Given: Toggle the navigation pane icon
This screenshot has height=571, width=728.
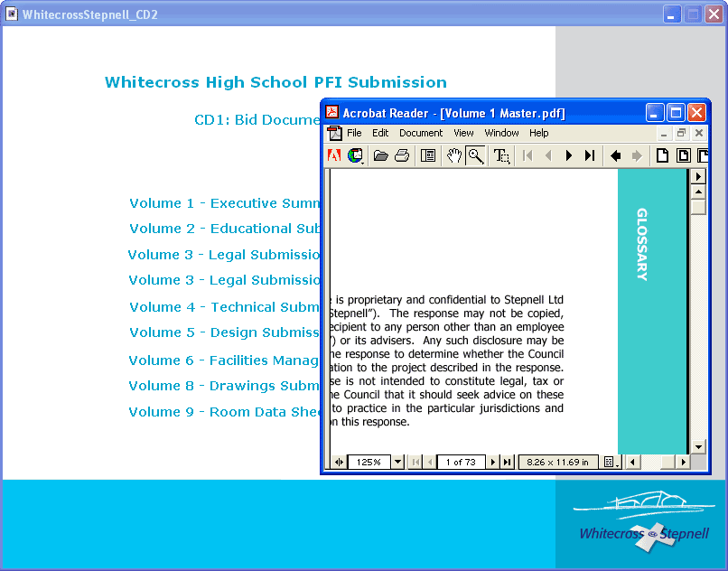Looking at the screenshot, I should point(428,155).
